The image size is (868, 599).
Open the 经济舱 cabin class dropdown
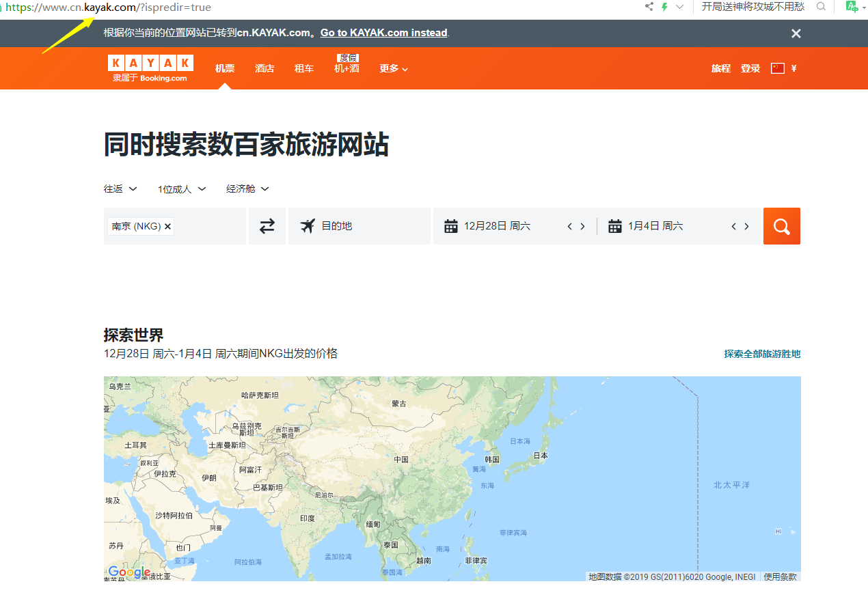click(x=247, y=189)
